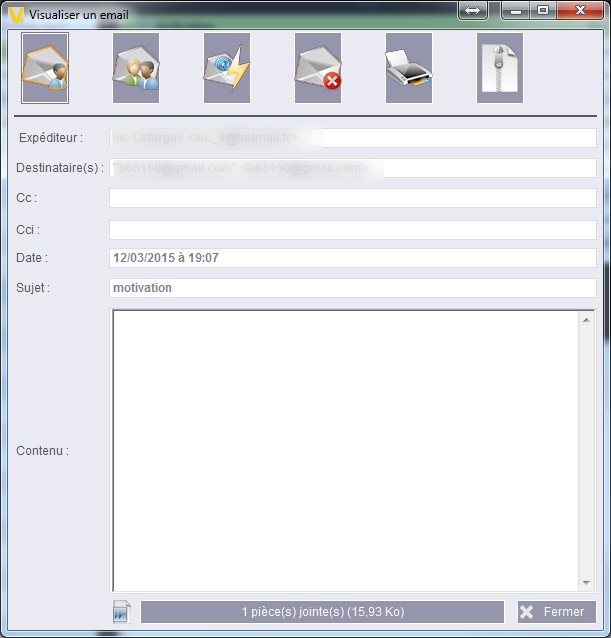Viewport: 611px width, 638px height.
Task: Click the delete email red X icon
Action: [x=318, y=68]
